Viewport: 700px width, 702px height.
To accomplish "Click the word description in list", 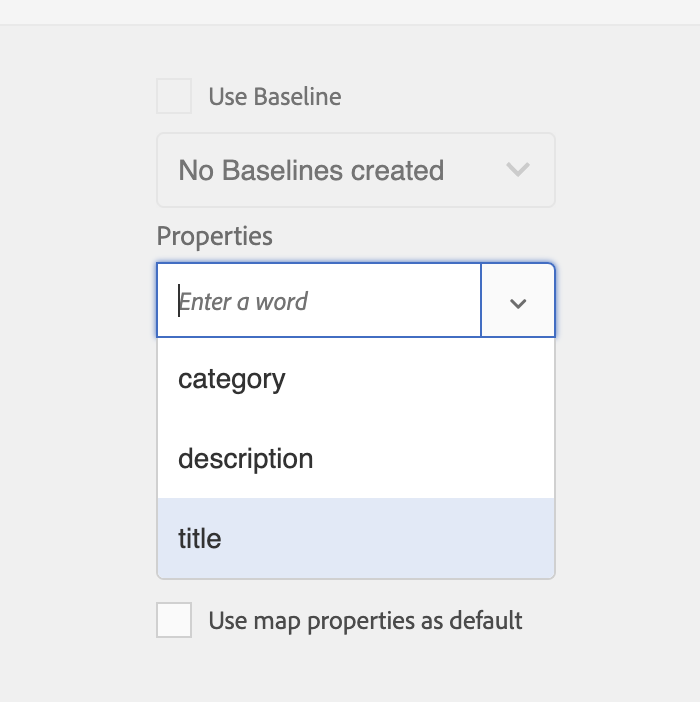I will (245, 459).
